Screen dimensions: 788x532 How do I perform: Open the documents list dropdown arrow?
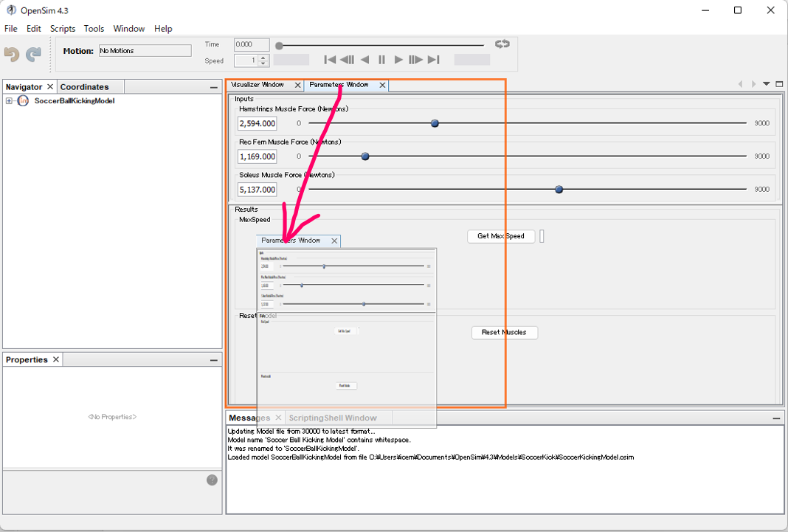pyautogui.click(x=767, y=84)
